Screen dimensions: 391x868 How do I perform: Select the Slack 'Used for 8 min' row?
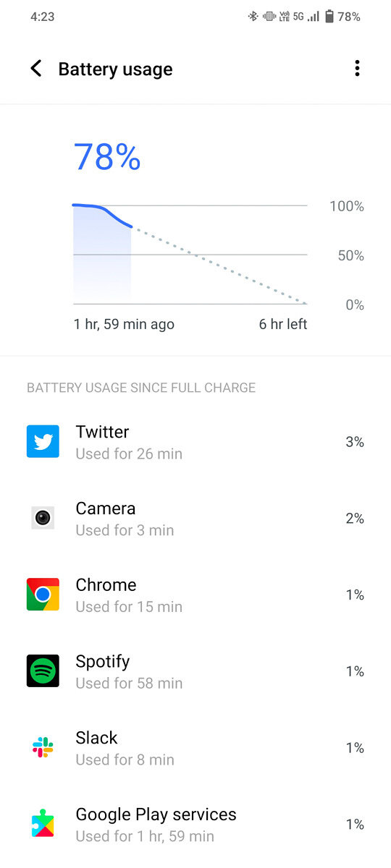pyautogui.click(x=195, y=748)
